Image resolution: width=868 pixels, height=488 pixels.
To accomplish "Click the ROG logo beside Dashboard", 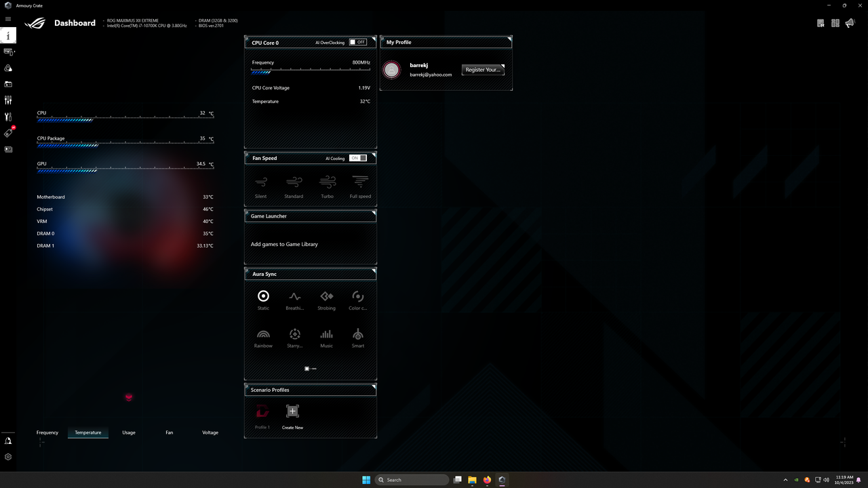I will pos(35,23).
